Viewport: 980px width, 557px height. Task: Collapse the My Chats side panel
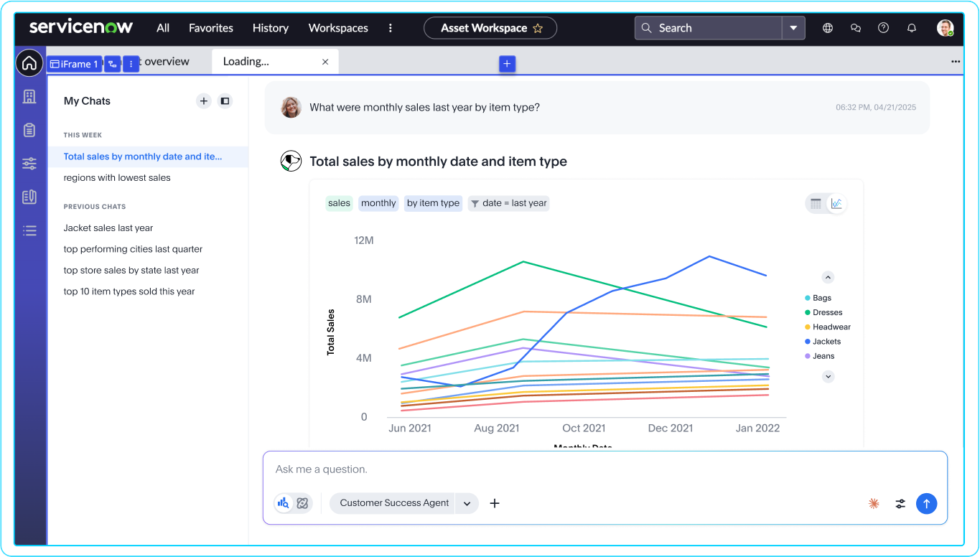225,101
